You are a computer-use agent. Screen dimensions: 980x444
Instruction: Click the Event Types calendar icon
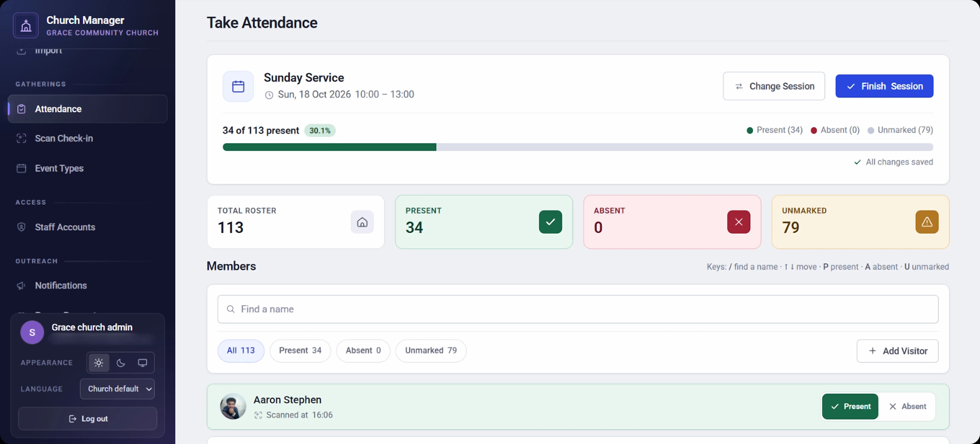click(21, 168)
